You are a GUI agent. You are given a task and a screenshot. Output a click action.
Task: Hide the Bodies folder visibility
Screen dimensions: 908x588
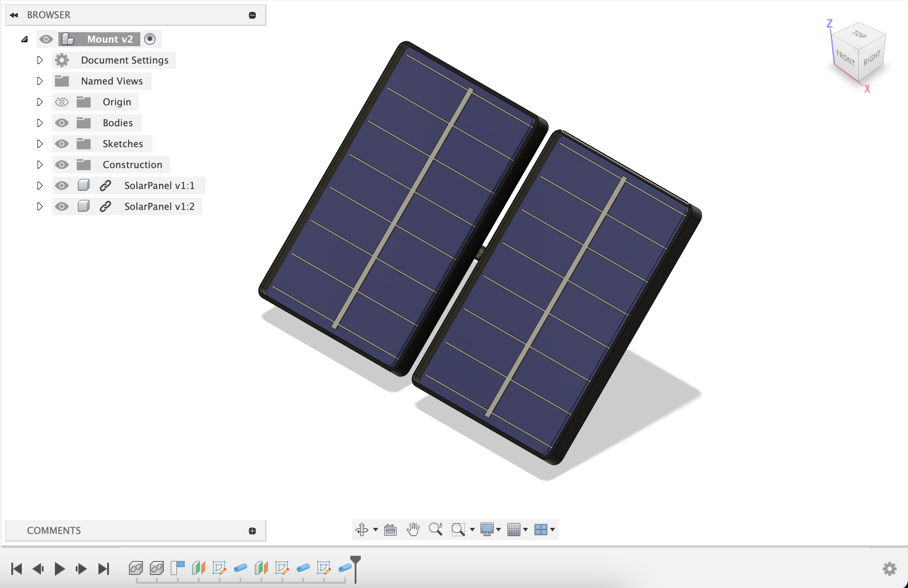[x=62, y=123]
